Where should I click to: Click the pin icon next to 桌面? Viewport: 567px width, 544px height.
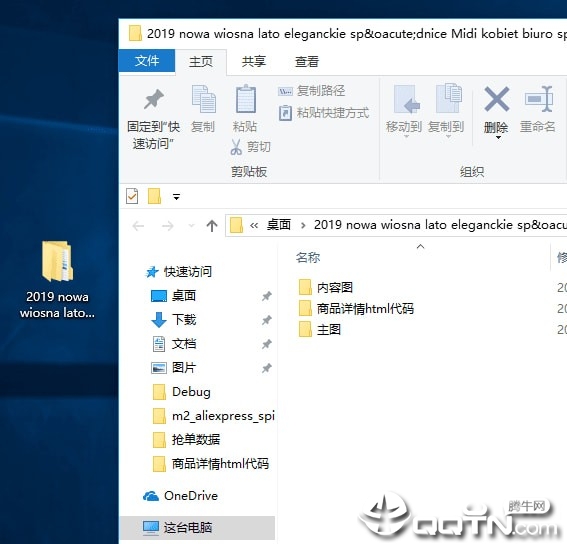click(267, 296)
